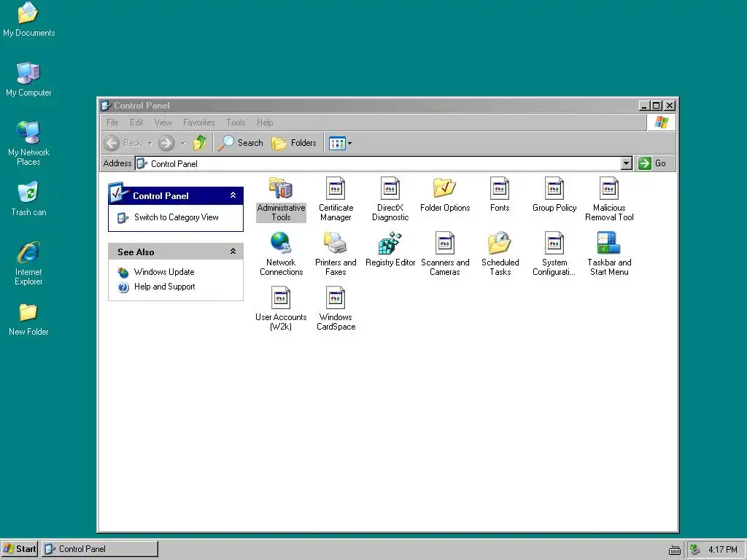Open Scanners and Cameras applet
The width and height of the screenshot is (747, 560).
pos(445,254)
